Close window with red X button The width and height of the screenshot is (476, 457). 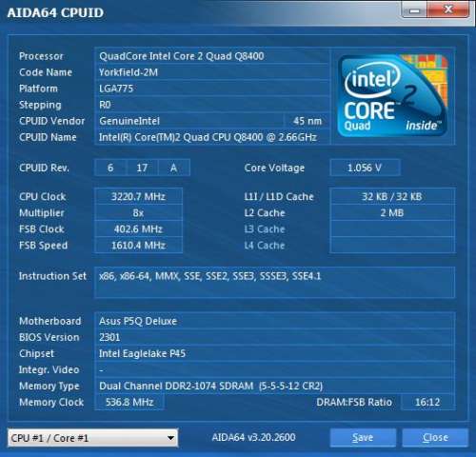(x=448, y=10)
